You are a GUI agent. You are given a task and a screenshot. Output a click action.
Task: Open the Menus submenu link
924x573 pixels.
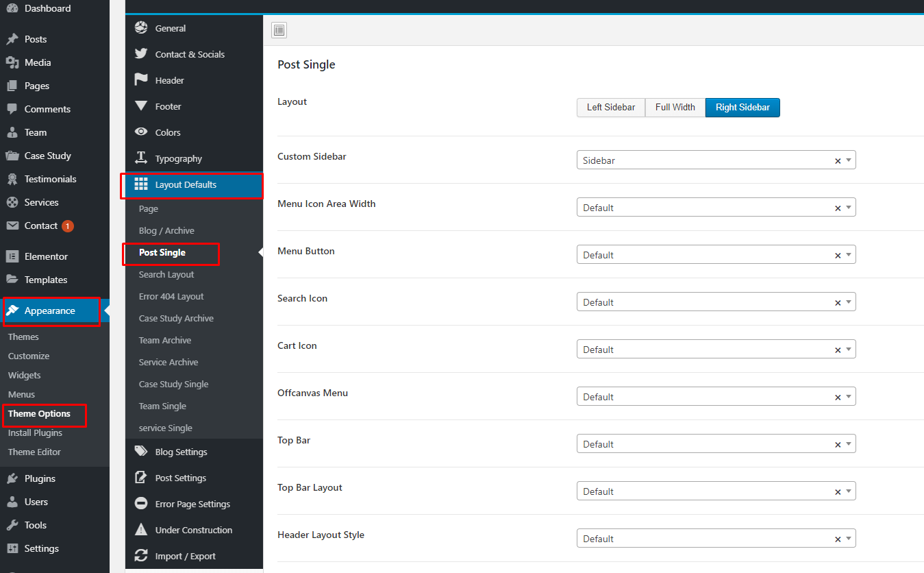[21, 394]
